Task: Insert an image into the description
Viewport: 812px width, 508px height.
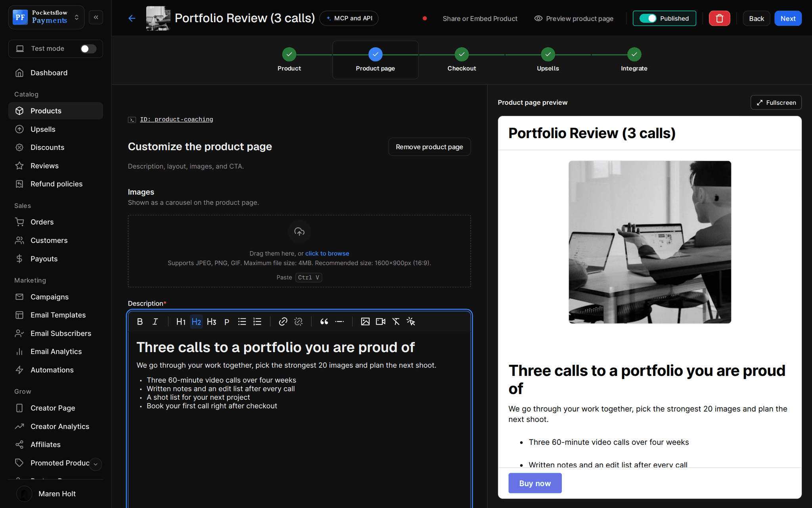Action: 365,321
